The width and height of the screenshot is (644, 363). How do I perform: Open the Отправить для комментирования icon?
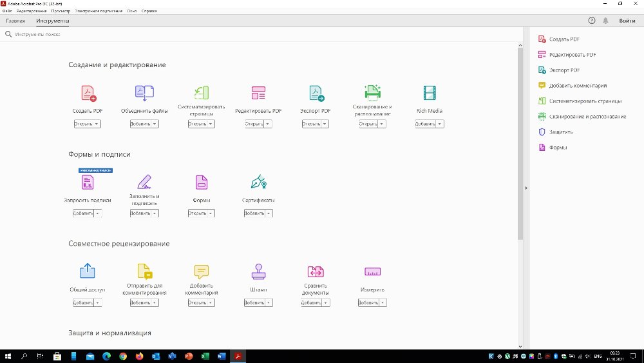(144, 271)
